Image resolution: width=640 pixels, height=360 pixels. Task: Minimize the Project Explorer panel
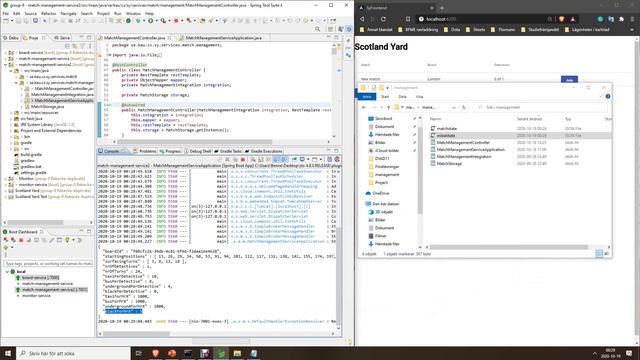tap(81, 37)
